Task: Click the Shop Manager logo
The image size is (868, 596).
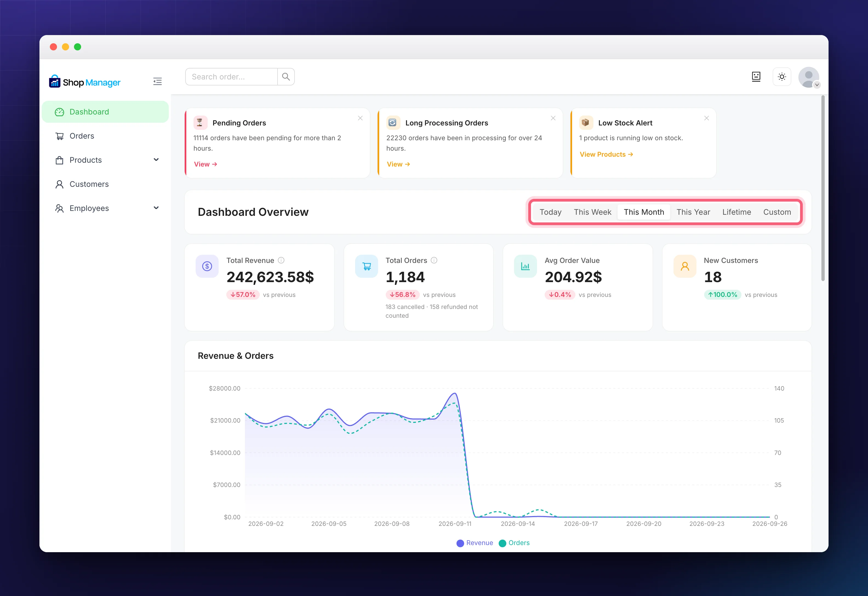Action: click(85, 81)
